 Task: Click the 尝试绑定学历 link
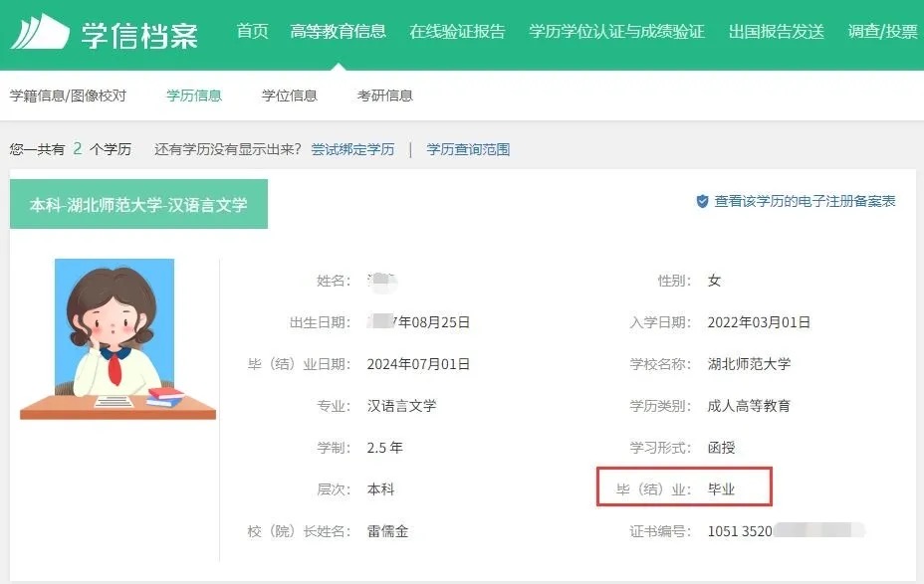(x=352, y=149)
